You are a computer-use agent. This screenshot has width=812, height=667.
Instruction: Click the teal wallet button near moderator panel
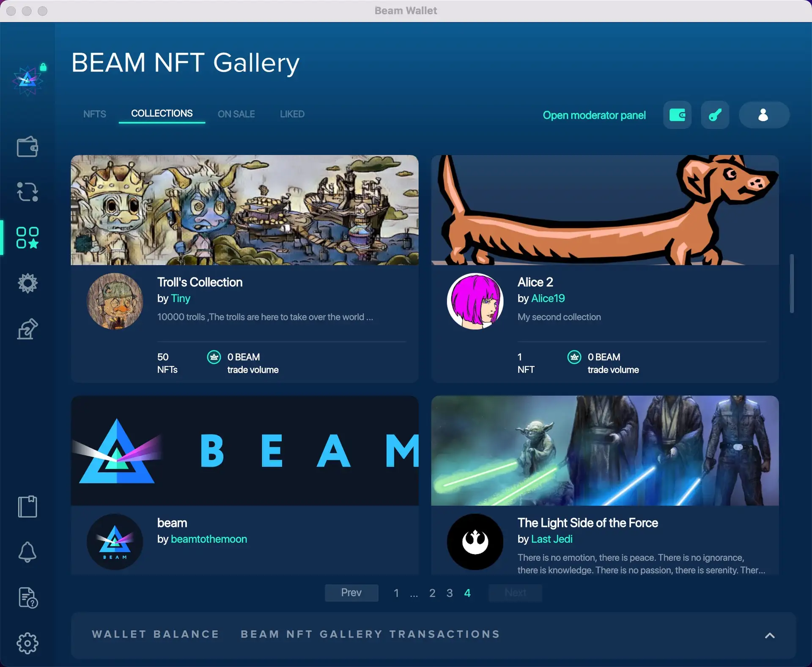tap(677, 115)
